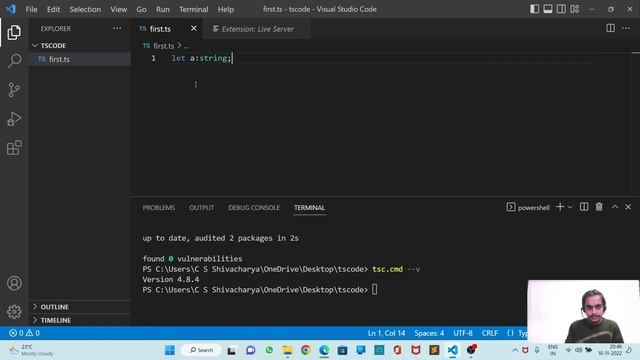This screenshot has width=640, height=360.
Task: Select first.ts in the Explorer tree
Action: [x=80, y=59]
